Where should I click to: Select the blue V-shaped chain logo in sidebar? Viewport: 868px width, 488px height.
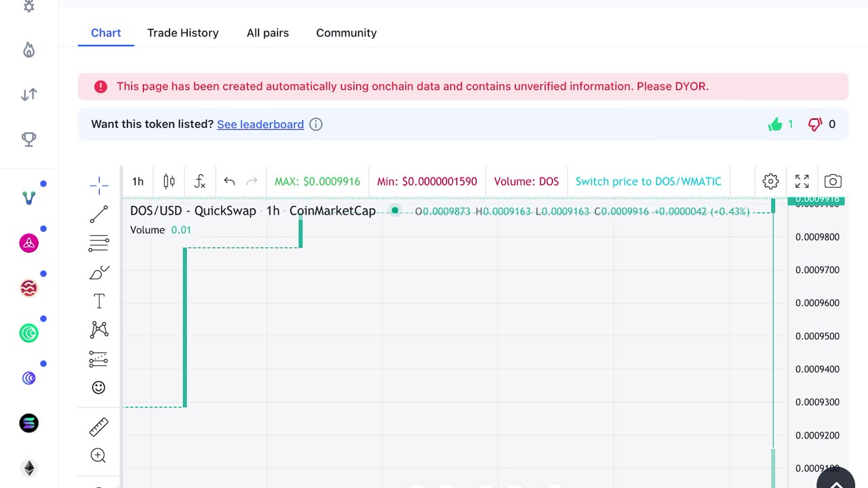pos(28,198)
